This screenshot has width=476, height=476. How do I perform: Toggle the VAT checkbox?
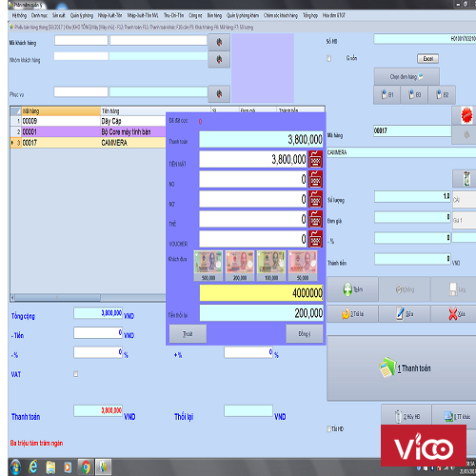(76, 374)
